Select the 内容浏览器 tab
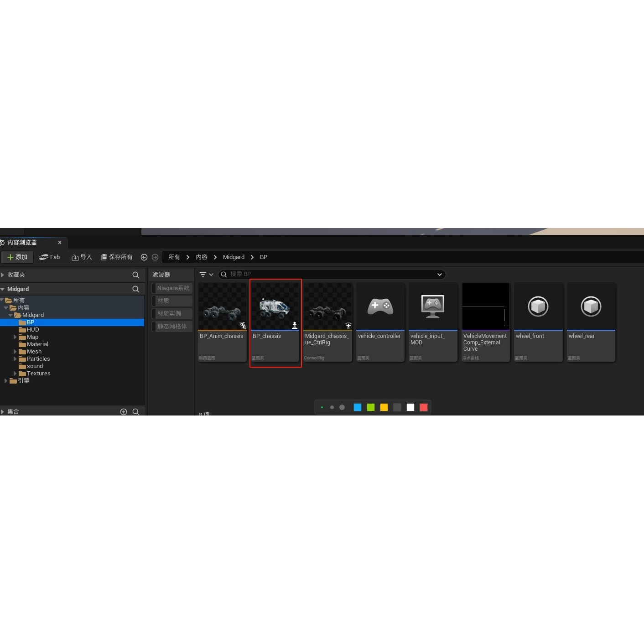The width and height of the screenshot is (644, 644). click(x=22, y=243)
